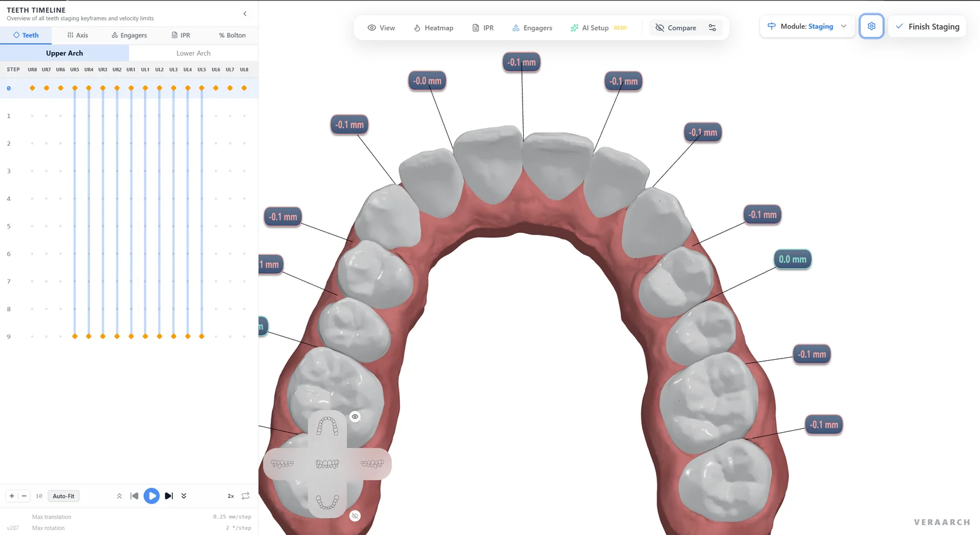Open the IPR toolbar option
Screen dimensions: 980x535
[483, 28]
